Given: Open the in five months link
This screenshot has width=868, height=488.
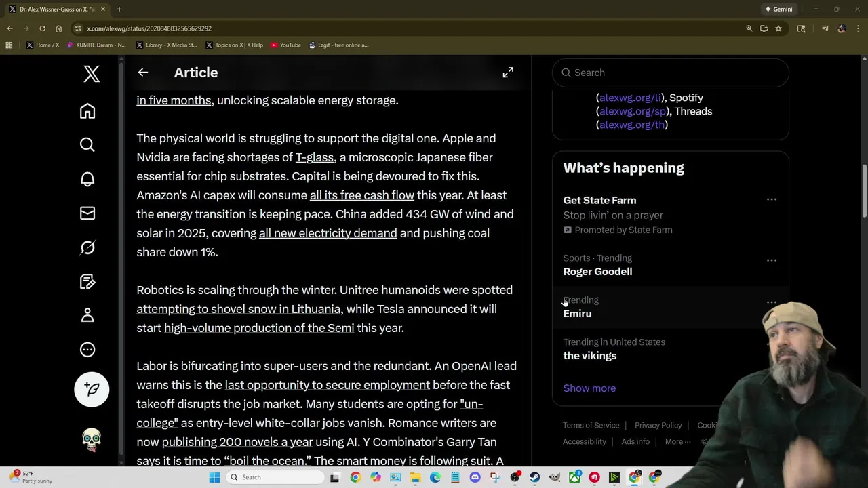Looking at the screenshot, I should click(174, 100).
